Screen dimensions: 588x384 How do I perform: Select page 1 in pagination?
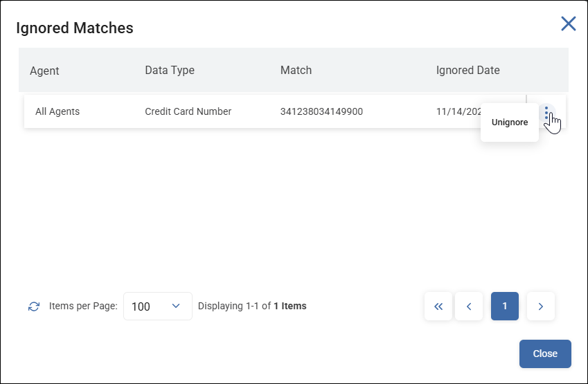tap(505, 307)
